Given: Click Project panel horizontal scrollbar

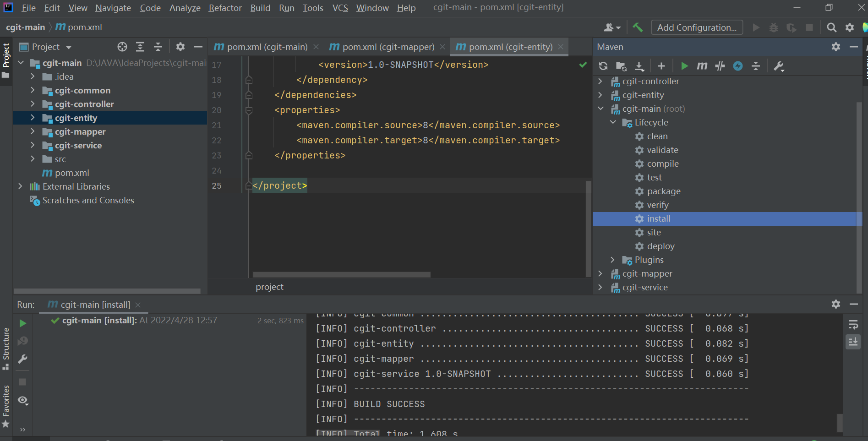Looking at the screenshot, I should 107,291.
